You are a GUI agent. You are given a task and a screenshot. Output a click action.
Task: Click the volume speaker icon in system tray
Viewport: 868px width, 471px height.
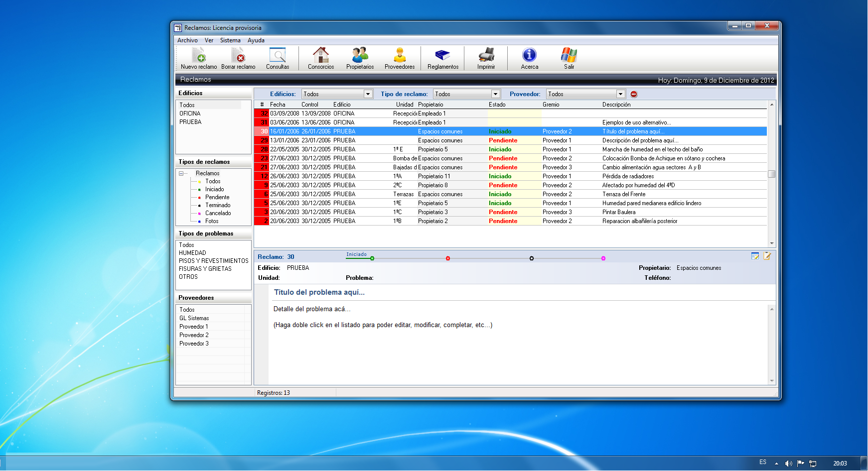coord(788,464)
